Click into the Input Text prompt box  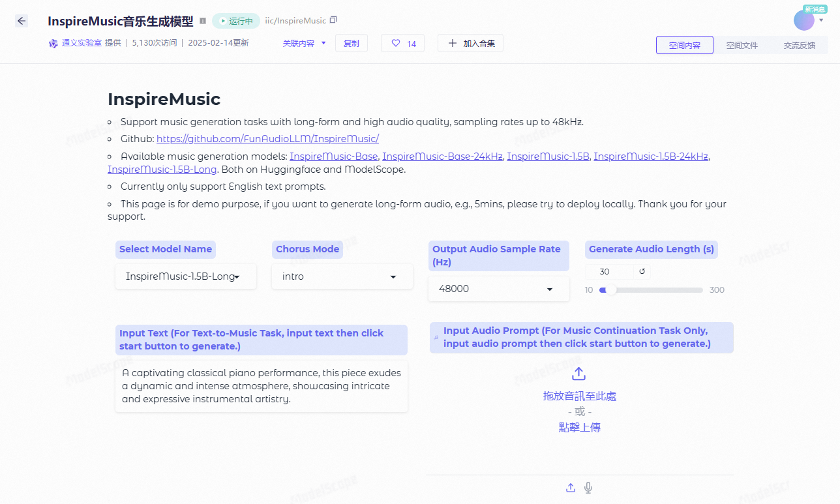[262, 386]
